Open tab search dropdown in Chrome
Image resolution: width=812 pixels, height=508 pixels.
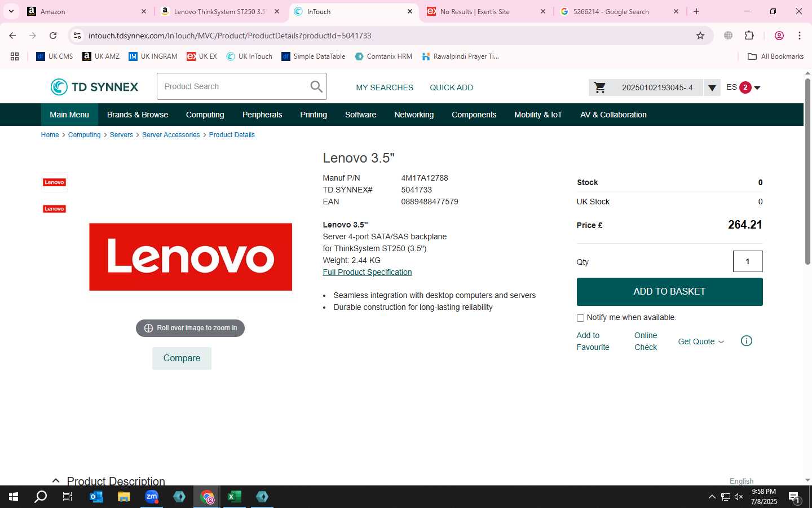[11, 11]
